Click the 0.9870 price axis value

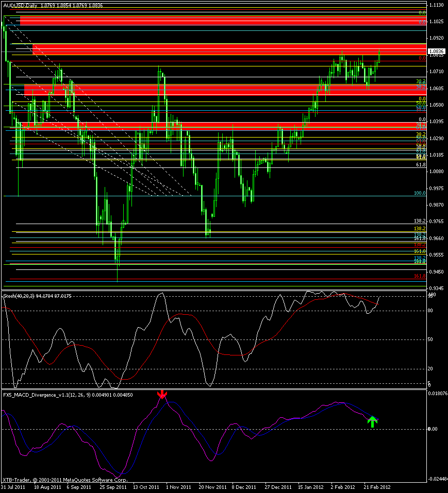click(436, 205)
